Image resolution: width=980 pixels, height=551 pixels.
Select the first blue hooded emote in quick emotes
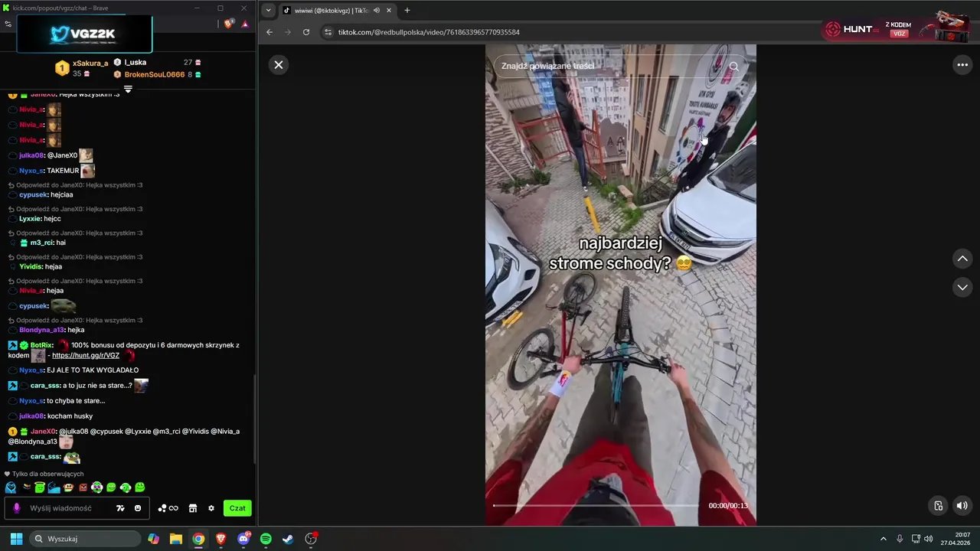[x=11, y=487]
